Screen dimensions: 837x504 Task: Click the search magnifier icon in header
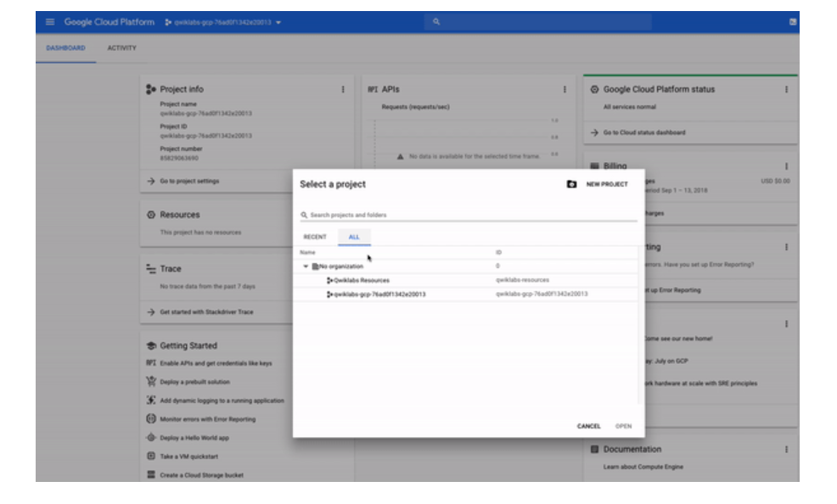pos(436,22)
